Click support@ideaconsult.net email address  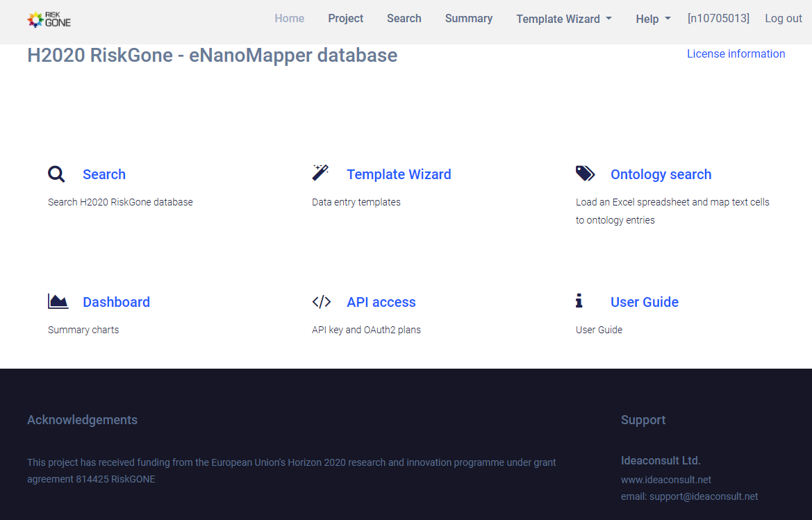tap(703, 496)
